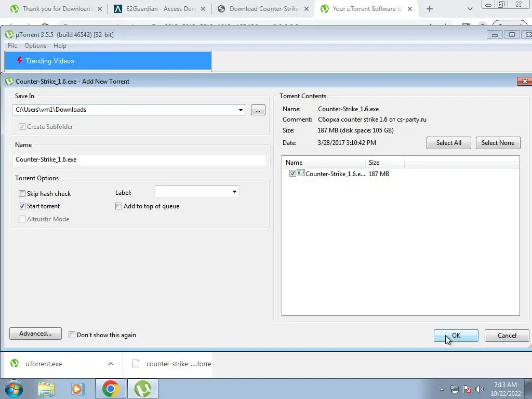Click Chrome icon in taskbar
Image resolution: width=532 pixels, height=399 pixels.
click(110, 389)
